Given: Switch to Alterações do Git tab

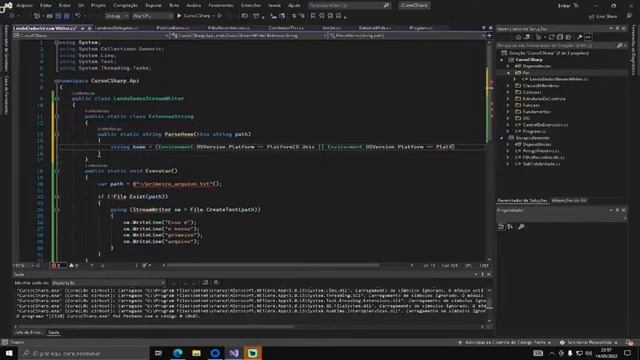Looking at the screenshot, I should 569,200.
